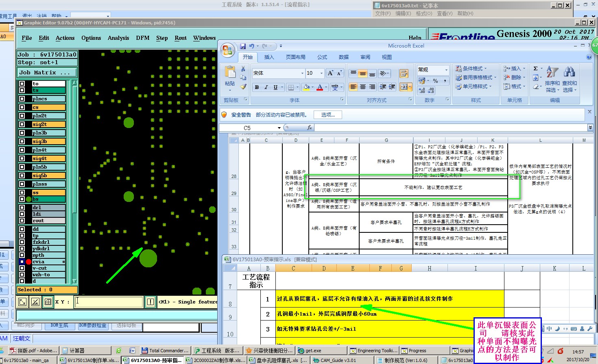Viewport: 598px width, 364px height.
Task: Cut selection with the scissors icon
Action: click(243, 69)
